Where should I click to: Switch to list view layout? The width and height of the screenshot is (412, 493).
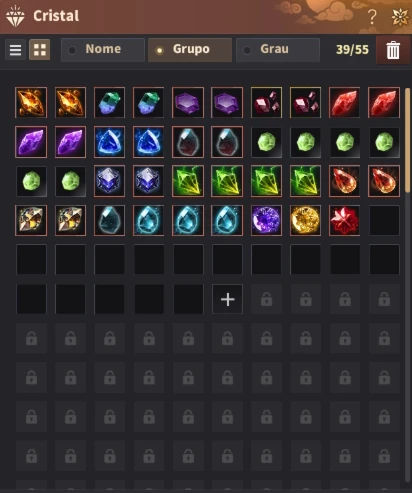coord(15,50)
